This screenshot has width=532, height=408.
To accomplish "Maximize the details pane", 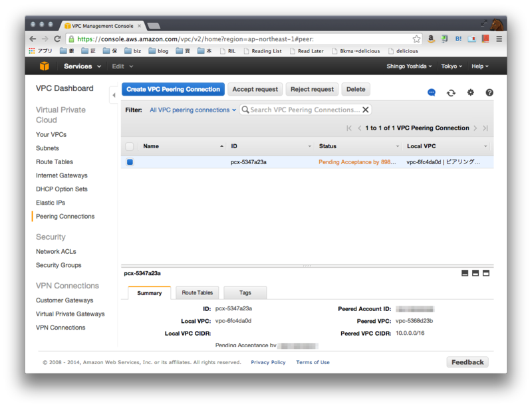I will pos(486,273).
